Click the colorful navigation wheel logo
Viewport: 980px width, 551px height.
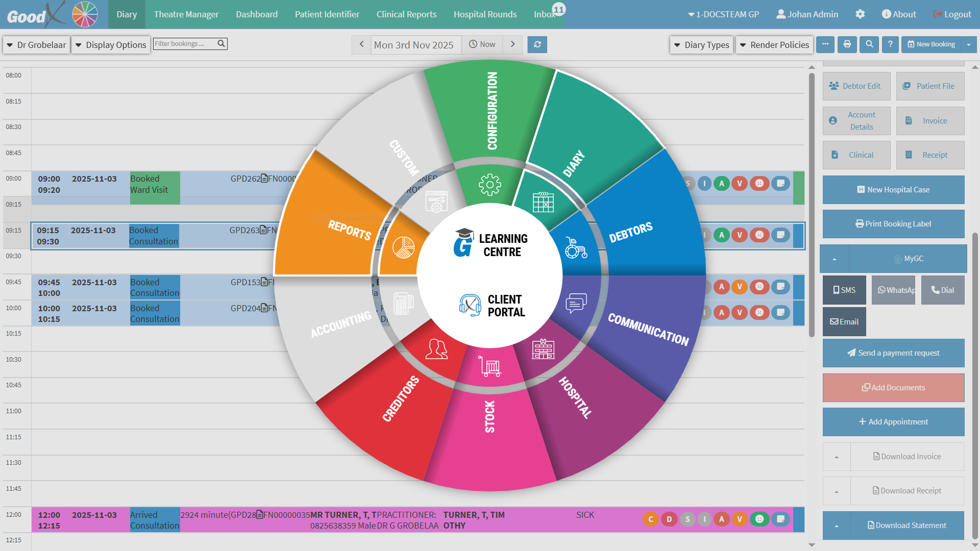point(85,14)
